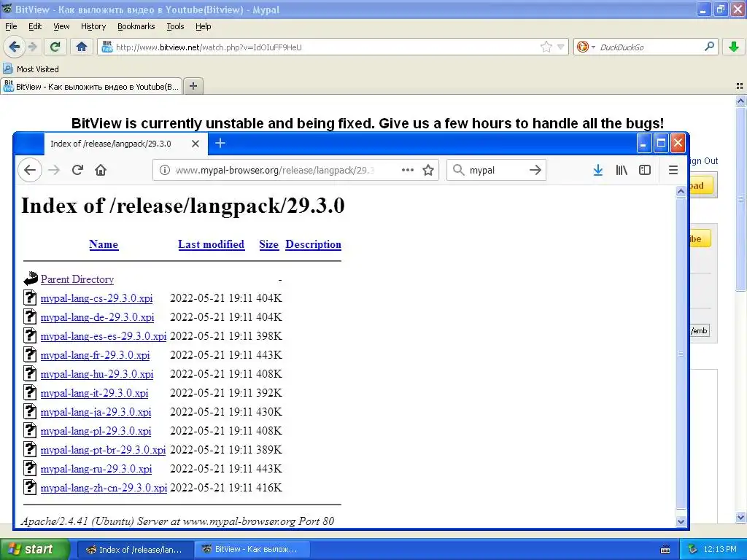Switch to Index of /release/lan taskbar button
Image resolution: width=747 pixels, height=560 pixels.
(x=136, y=550)
